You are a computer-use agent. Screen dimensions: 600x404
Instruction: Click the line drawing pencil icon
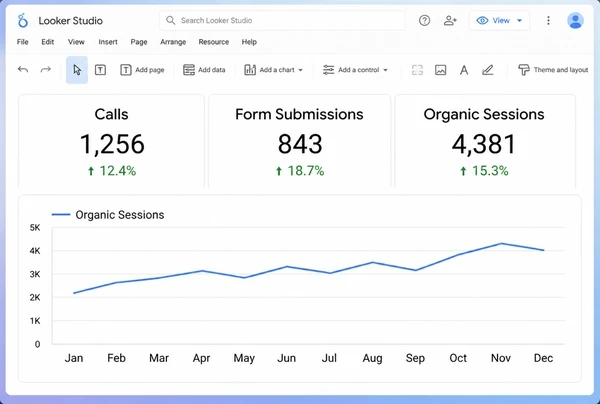click(488, 70)
